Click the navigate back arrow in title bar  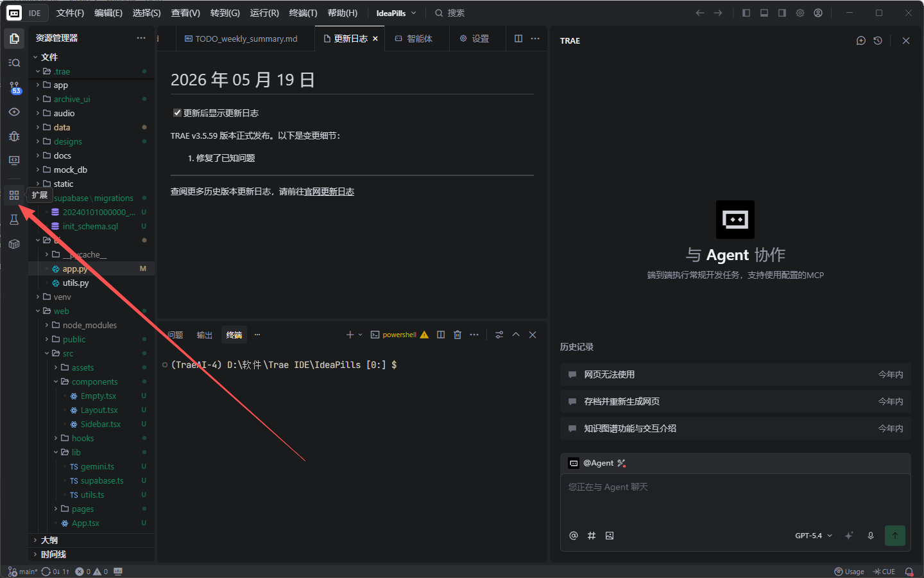pos(700,13)
